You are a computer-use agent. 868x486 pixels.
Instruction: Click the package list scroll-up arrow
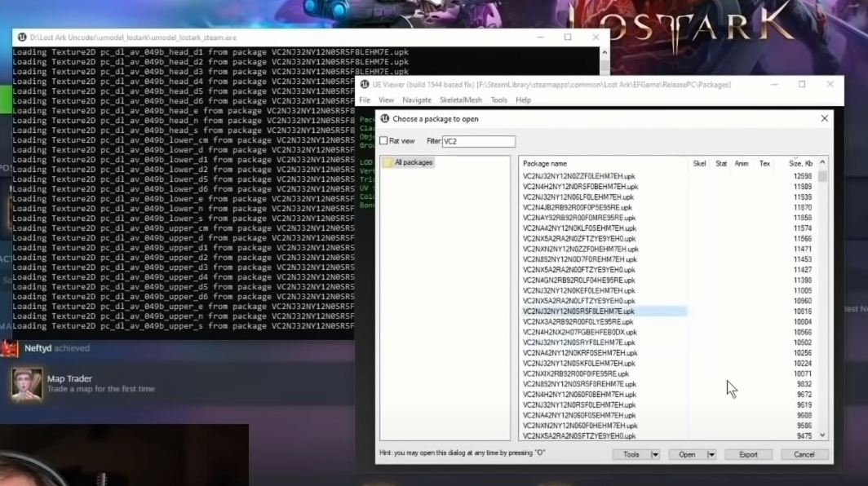pyautogui.click(x=822, y=162)
